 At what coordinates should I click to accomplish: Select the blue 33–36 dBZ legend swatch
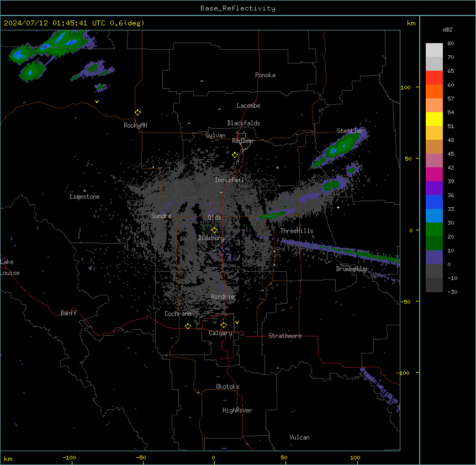pos(434,202)
